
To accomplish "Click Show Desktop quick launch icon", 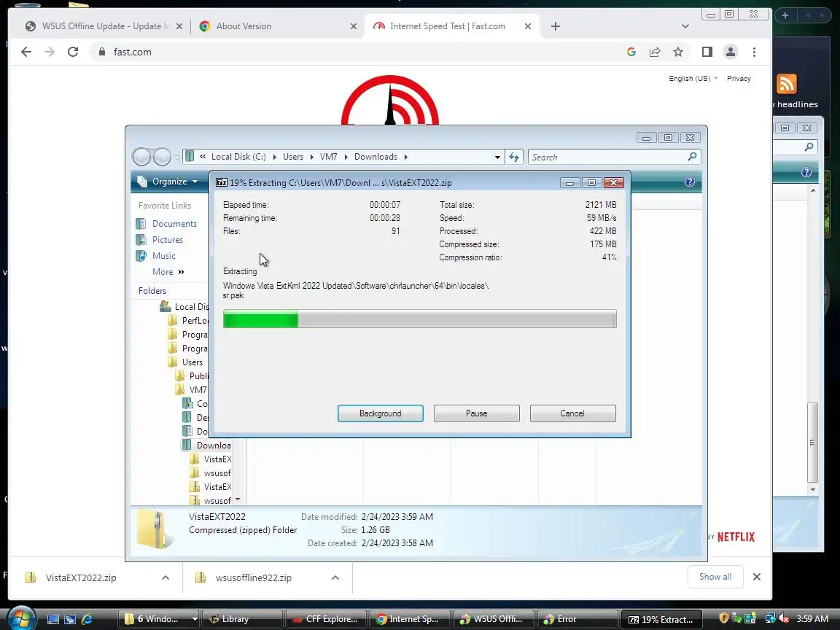I will tap(53, 619).
